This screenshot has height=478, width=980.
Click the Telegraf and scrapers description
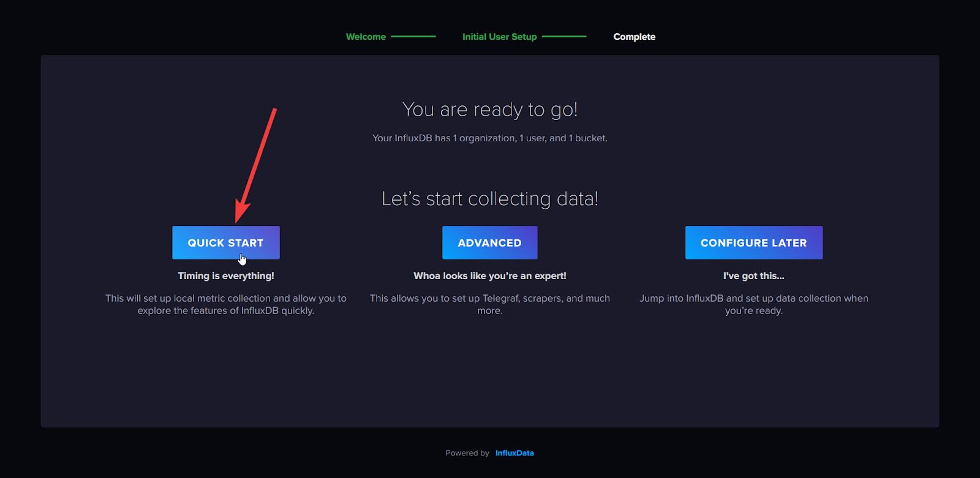[x=490, y=304]
